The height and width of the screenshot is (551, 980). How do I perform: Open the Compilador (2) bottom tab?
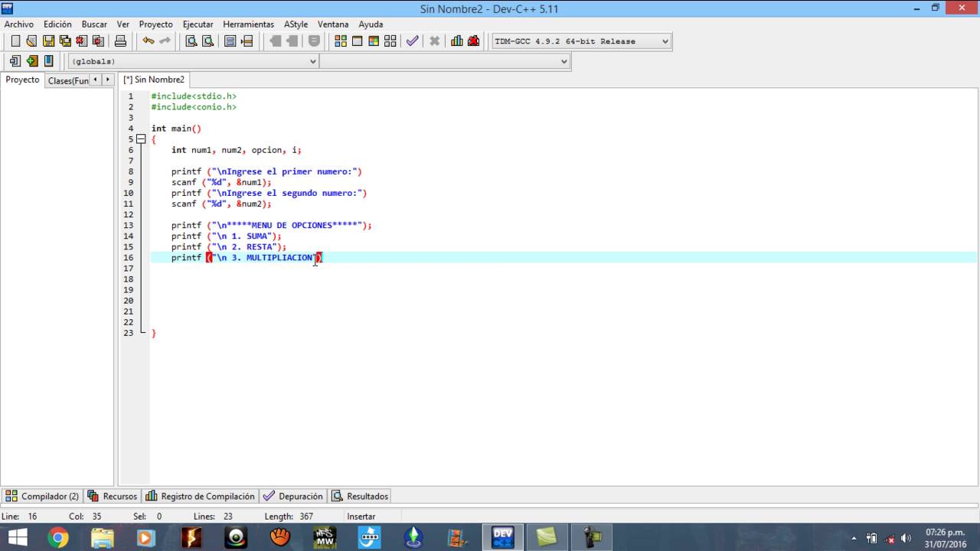click(42, 496)
